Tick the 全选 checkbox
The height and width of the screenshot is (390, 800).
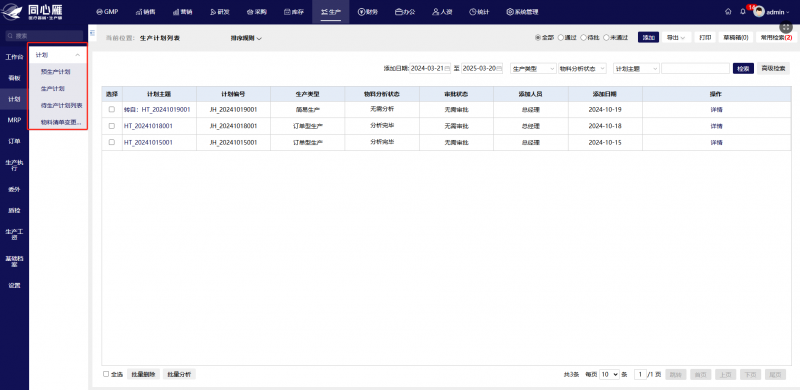click(x=106, y=374)
